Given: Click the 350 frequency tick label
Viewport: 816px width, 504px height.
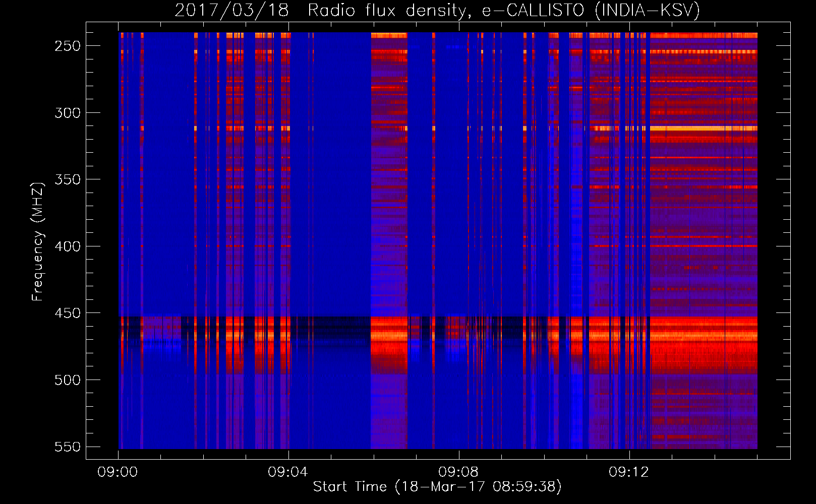Looking at the screenshot, I should 68,179.
